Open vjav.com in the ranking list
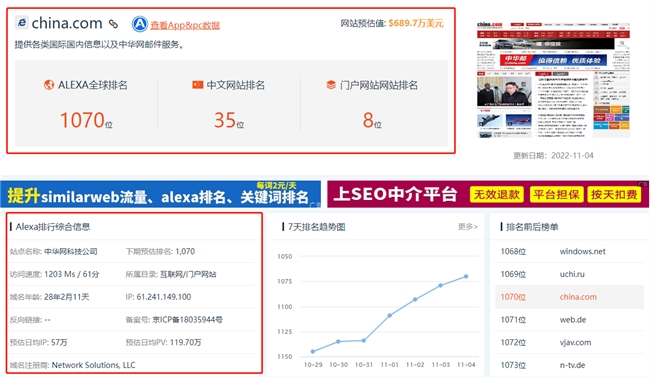 click(575, 343)
